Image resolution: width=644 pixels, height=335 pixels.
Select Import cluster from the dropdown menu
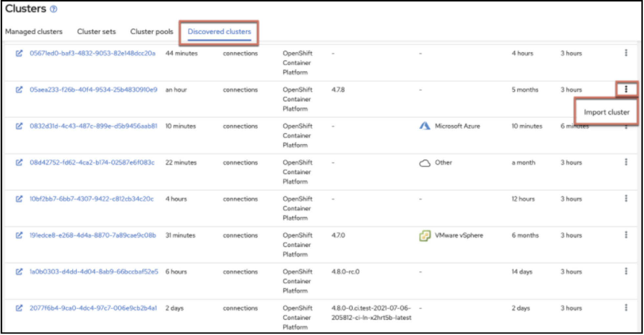pos(606,112)
